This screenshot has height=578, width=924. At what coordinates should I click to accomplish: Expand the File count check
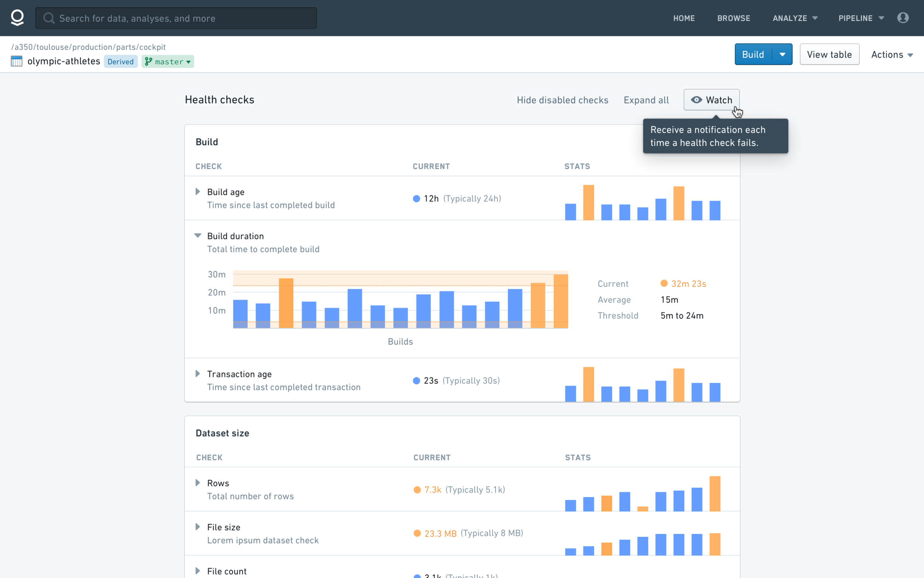click(197, 571)
